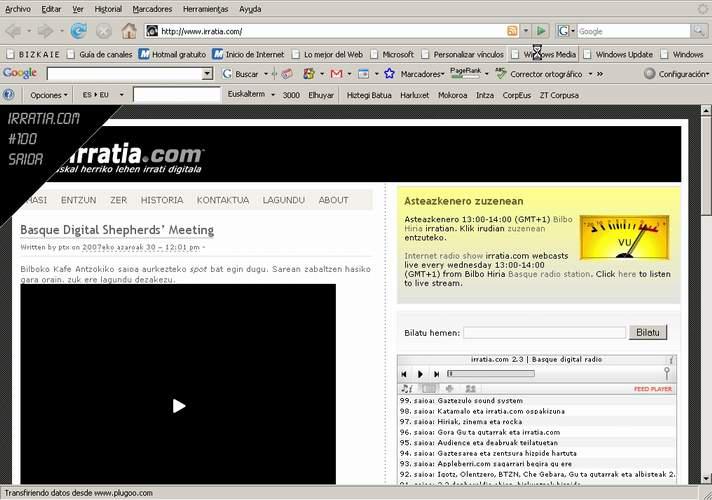Click the Google toolbar logo
Viewport: 712px width, 500px height.
(20, 73)
